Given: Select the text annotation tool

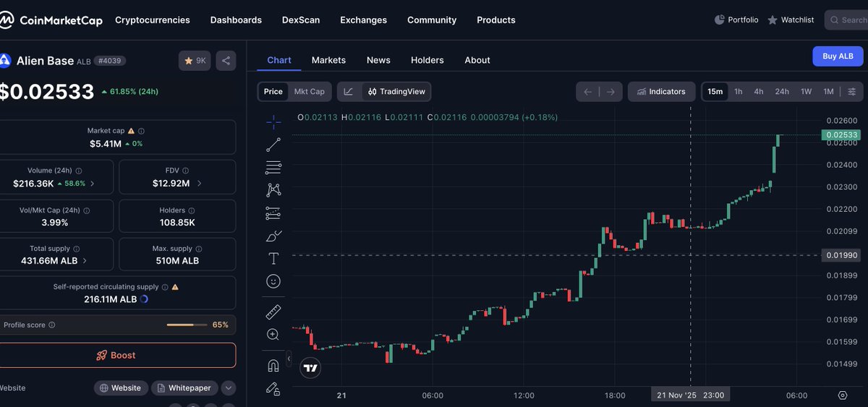Looking at the screenshot, I should (273, 258).
